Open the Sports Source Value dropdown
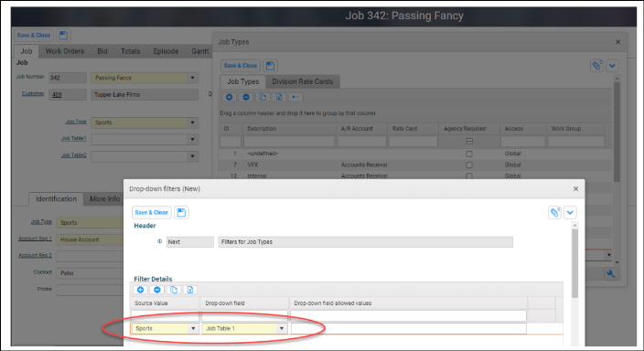 193,328
